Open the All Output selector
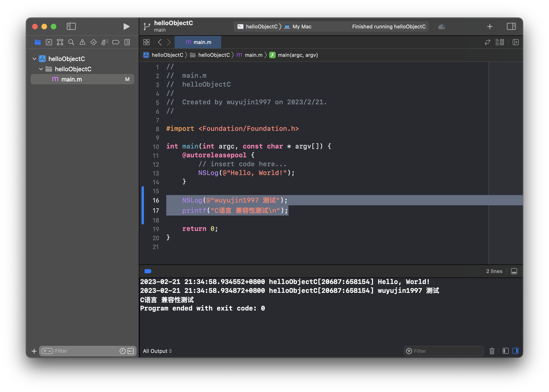549x392 pixels. tap(157, 351)
